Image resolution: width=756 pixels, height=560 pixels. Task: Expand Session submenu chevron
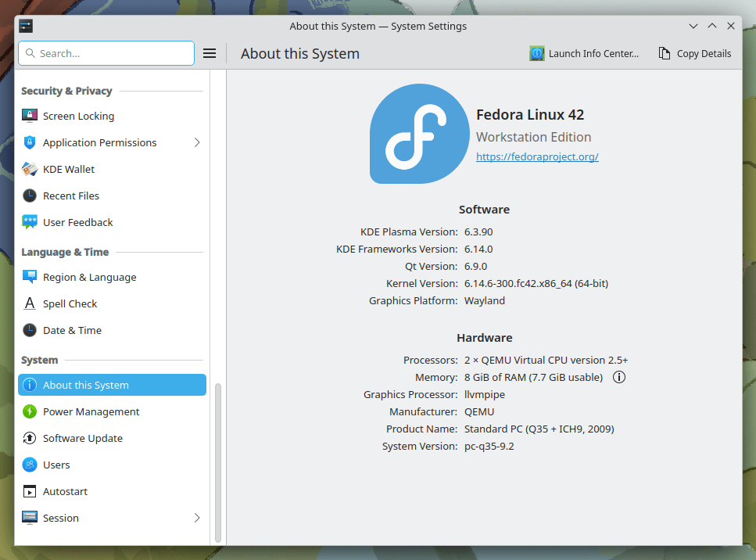(197, 518)
